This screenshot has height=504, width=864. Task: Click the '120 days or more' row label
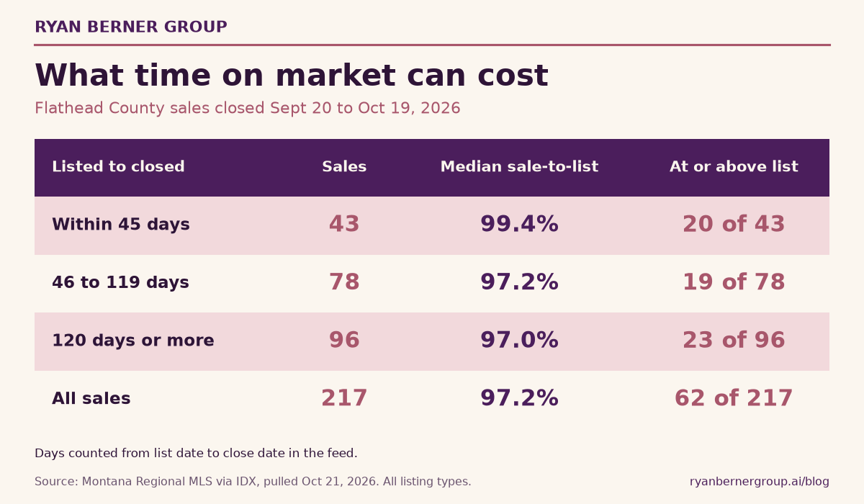133,341
